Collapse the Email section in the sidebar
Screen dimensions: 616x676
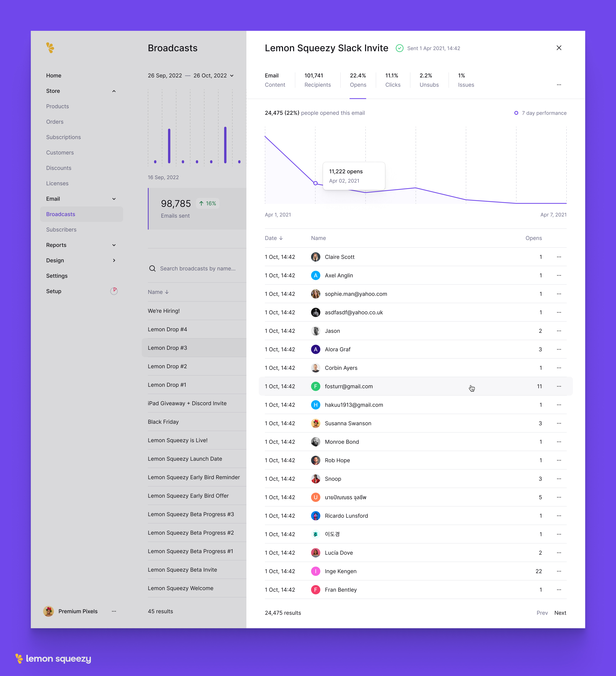[x=114, y=199]
